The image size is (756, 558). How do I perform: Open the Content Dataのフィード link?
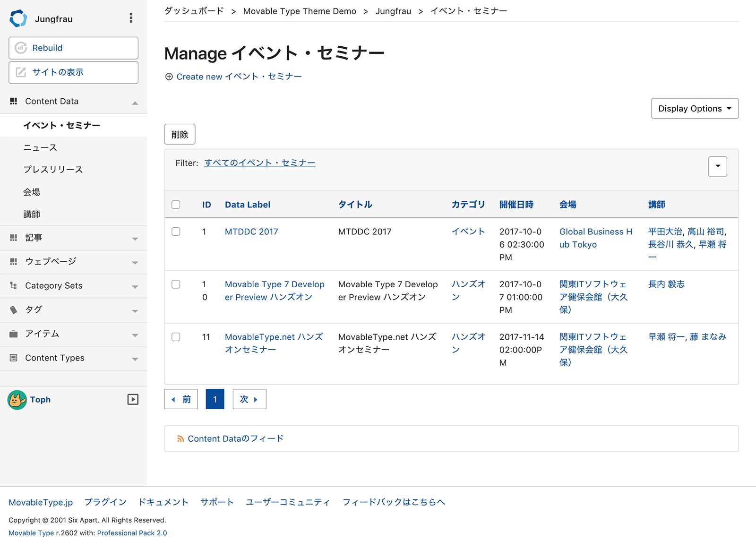point(236,439)
